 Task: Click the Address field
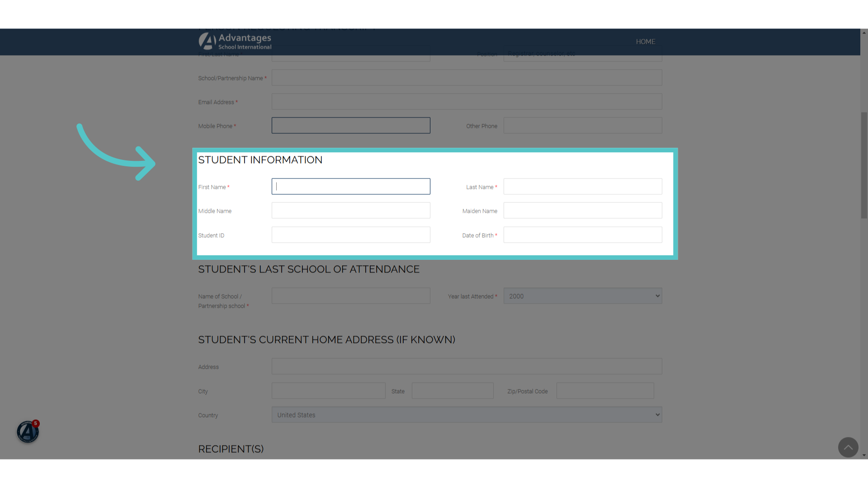467,366
